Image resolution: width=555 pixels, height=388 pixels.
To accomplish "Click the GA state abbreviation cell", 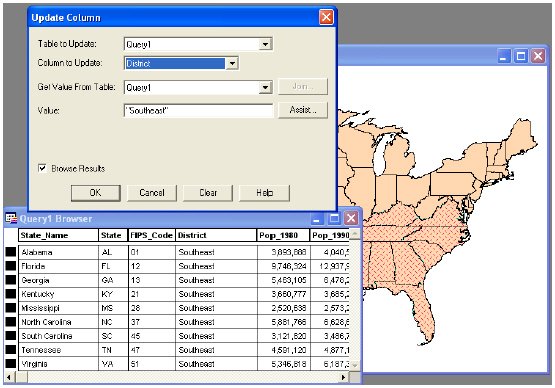I will [x=113, y=280].
